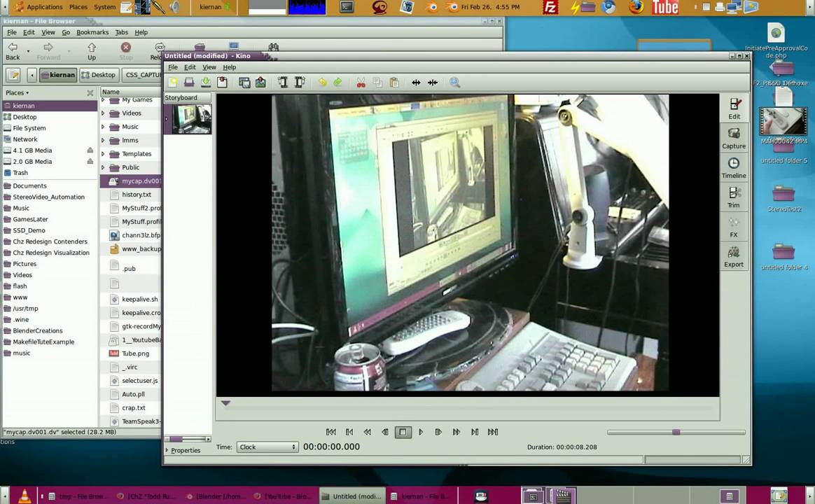Click the red scissors Cut icon
The height and width of the screenshot is (504, 815).
[x=361, y=82]
